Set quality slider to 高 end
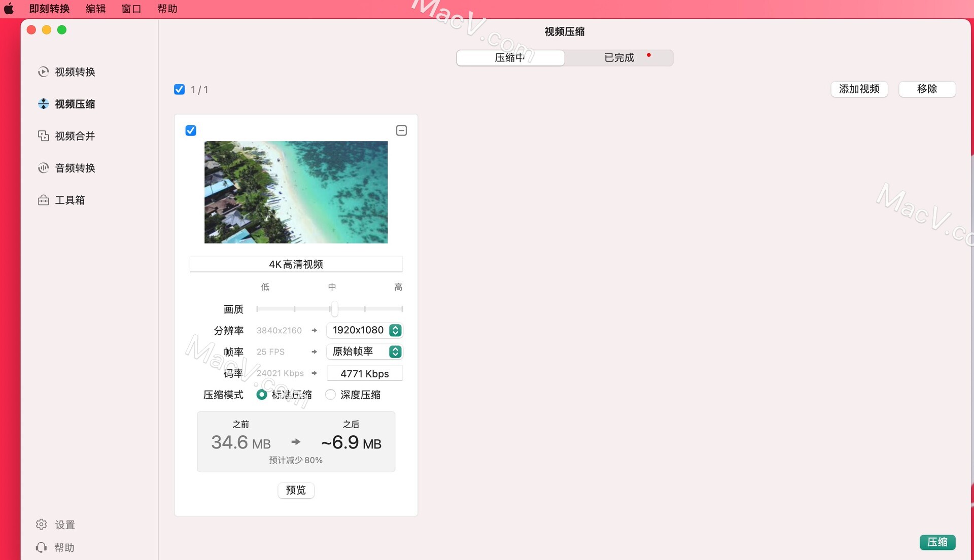This screenshot has width=974, height=560. coord(402,308)
